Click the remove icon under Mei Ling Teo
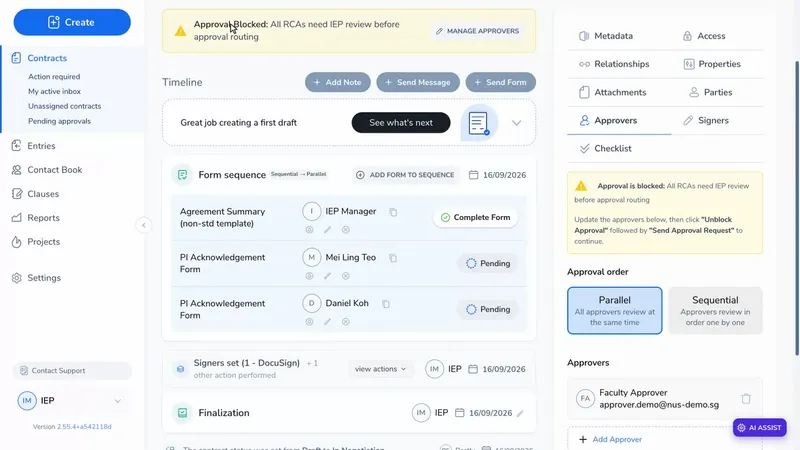 [x=346, y=276]
